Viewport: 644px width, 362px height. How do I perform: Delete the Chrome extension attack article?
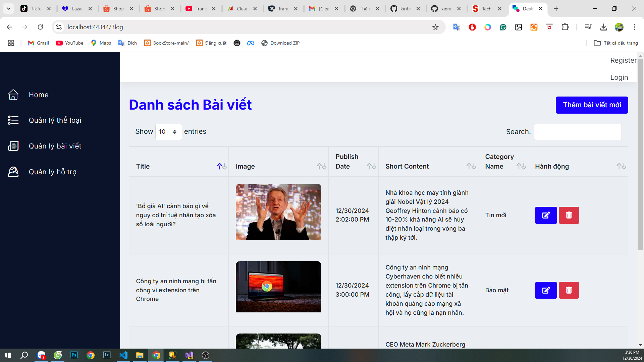pyautogui.click(x=569, y=290)
